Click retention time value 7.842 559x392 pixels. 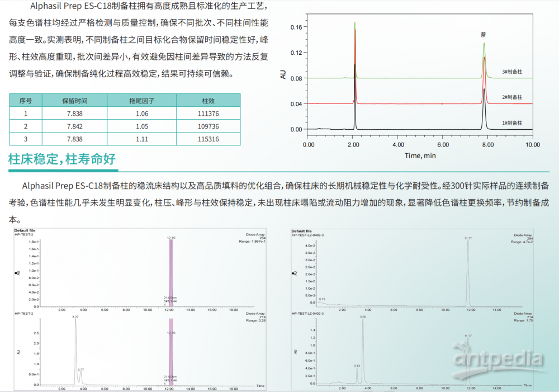pos(74,126)
